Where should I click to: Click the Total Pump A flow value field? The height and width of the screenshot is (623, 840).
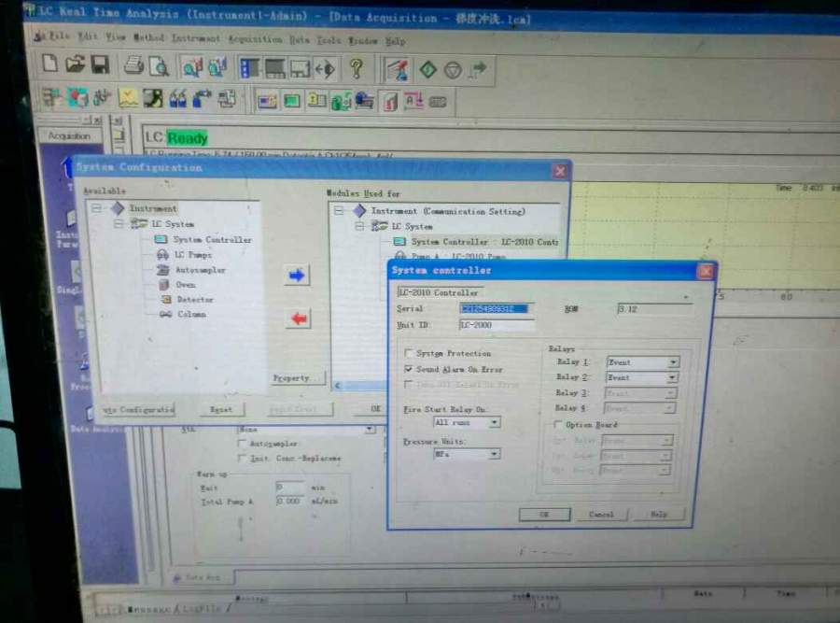(289, 502)
